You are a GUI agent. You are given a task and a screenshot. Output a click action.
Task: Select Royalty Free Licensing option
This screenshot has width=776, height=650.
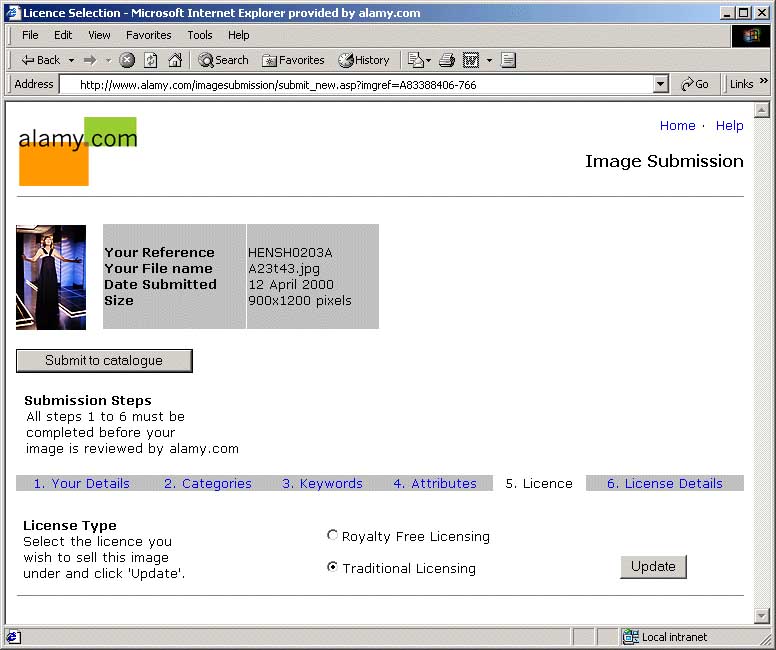click(x=333, y=536)
